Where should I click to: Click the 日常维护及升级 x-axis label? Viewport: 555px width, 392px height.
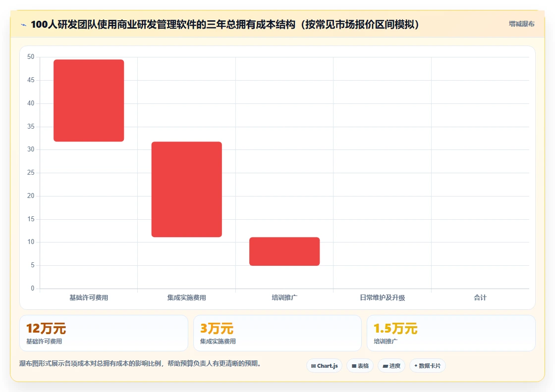(x=382, y=297)
